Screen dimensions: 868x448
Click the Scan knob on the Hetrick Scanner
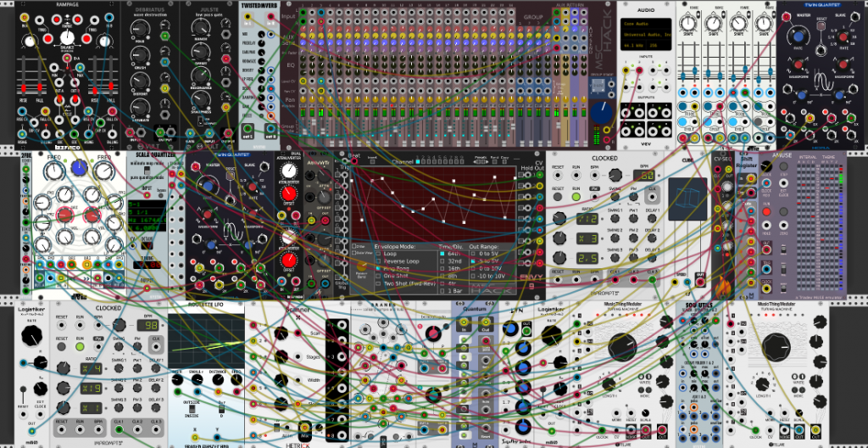(281, 333)
